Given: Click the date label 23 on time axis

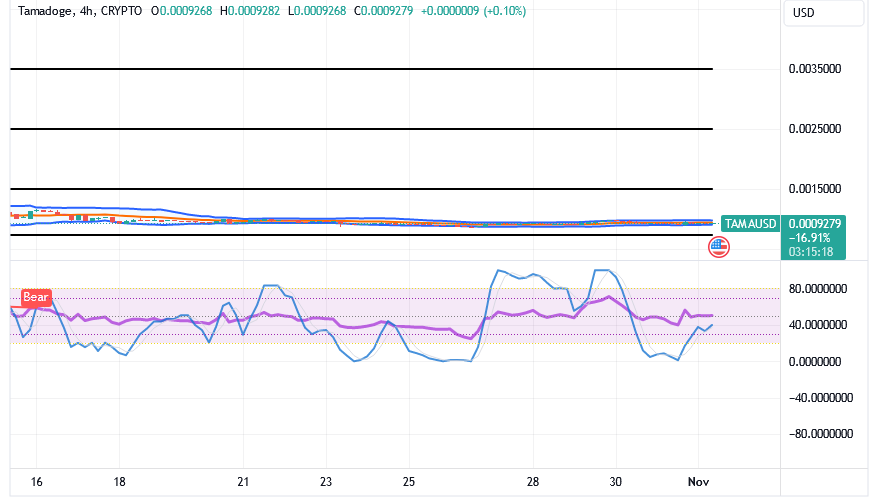Looking at the screenshot, I should (x=326, y=482).
